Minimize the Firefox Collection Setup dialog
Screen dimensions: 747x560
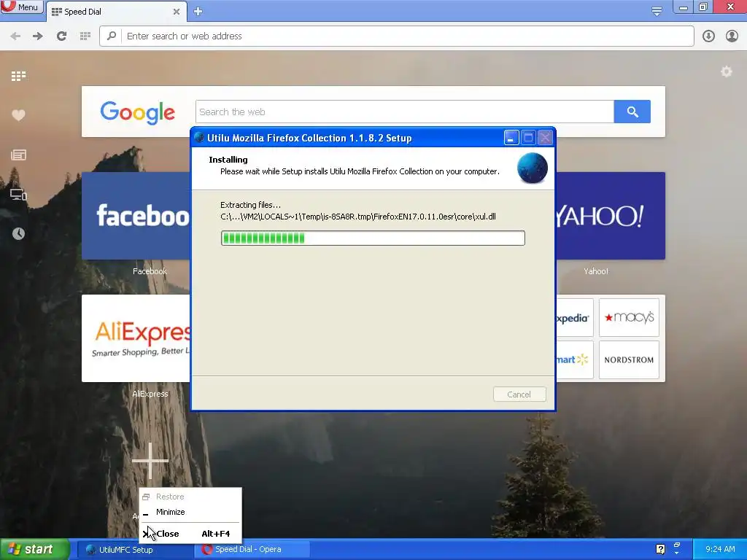click(511, 138)
